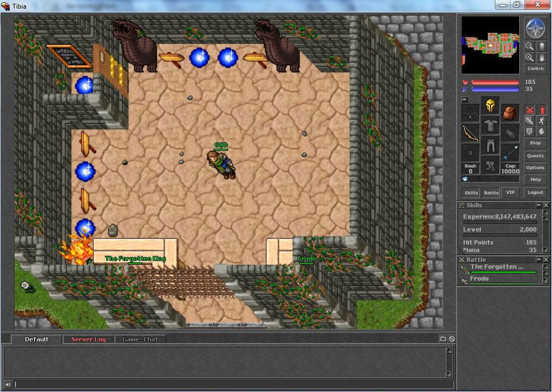Click the blackboard on the wall
The image size is (552, 392).
pos(70,56)
